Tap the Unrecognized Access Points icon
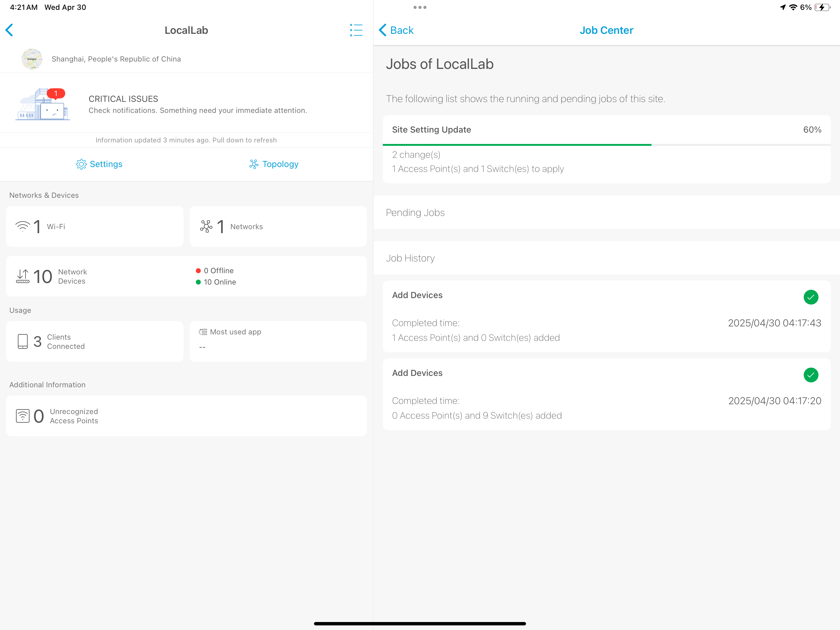The width and height of the screenshot is (840, 630). (x=23, y=416)
